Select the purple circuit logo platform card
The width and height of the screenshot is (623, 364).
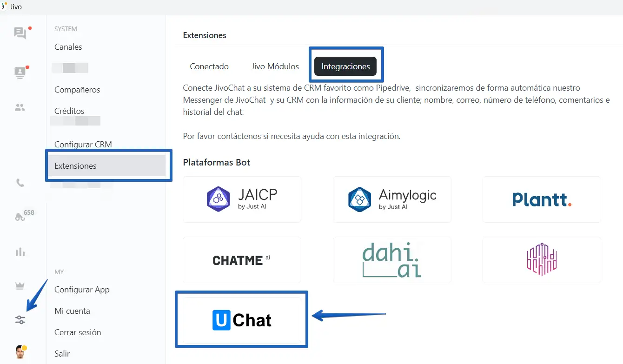[542, 260]
